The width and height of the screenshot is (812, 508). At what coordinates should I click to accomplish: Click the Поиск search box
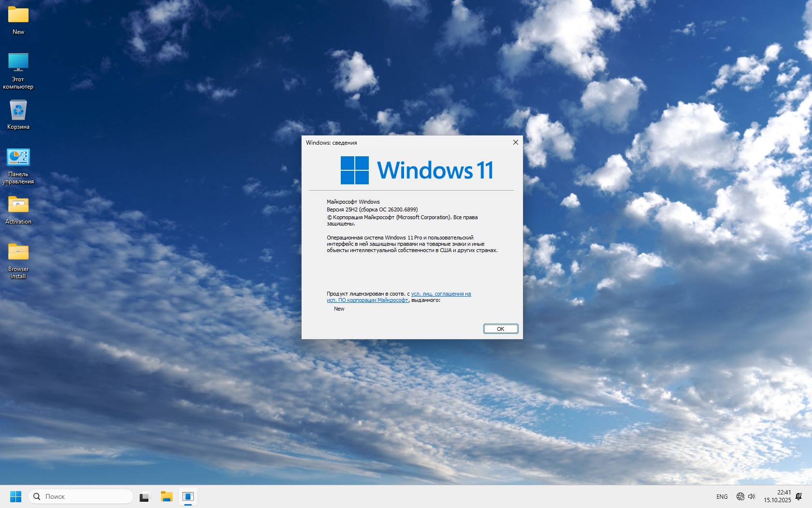[81, 496]
